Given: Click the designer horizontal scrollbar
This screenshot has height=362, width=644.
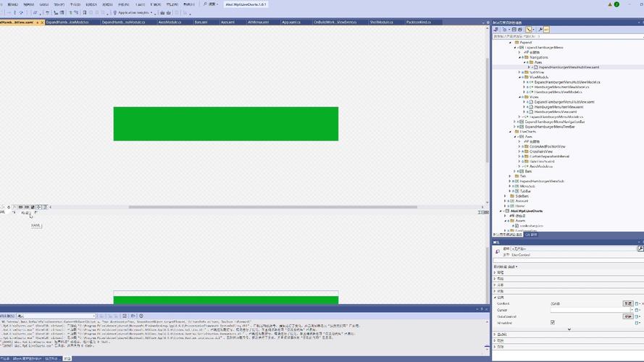Looking at the screenshot, I should click(290, 207).
